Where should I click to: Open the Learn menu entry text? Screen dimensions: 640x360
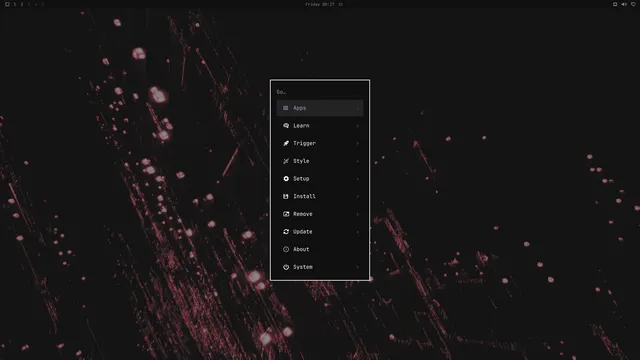[301, 126]
